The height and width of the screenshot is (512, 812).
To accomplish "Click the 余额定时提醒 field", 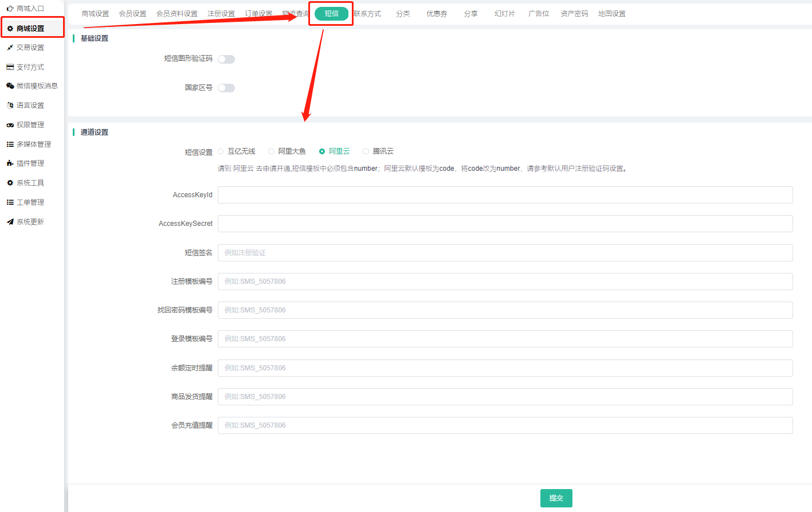I will 505,368.
